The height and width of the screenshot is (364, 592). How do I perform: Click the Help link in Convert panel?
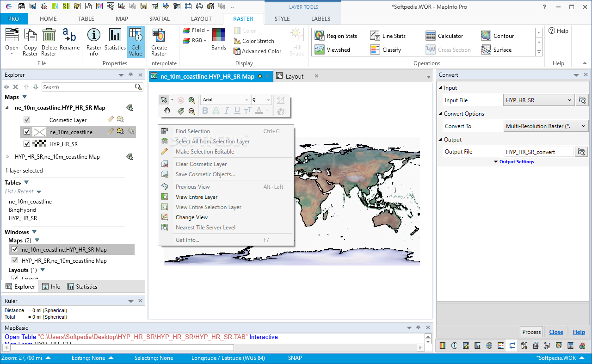coord(579,332)
